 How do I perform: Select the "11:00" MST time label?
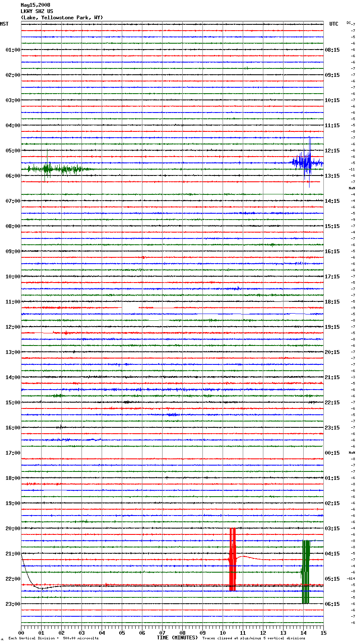(13, 302)
